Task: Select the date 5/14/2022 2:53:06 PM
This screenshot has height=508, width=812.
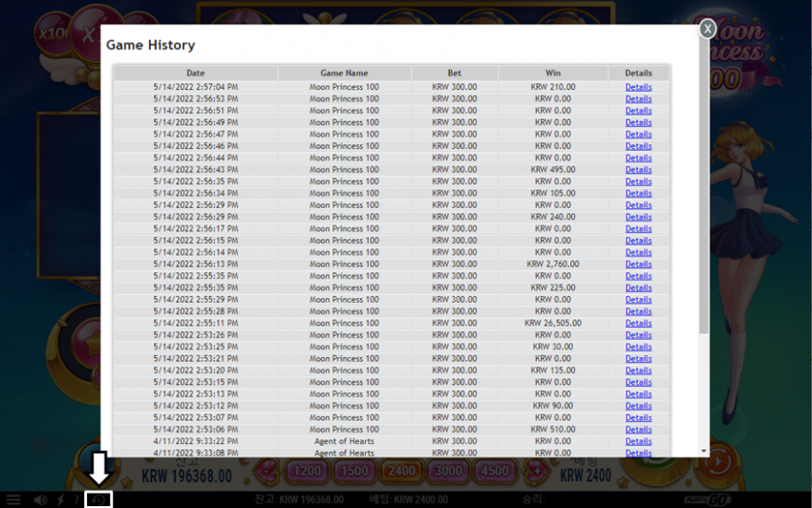Action: (196, 430)
